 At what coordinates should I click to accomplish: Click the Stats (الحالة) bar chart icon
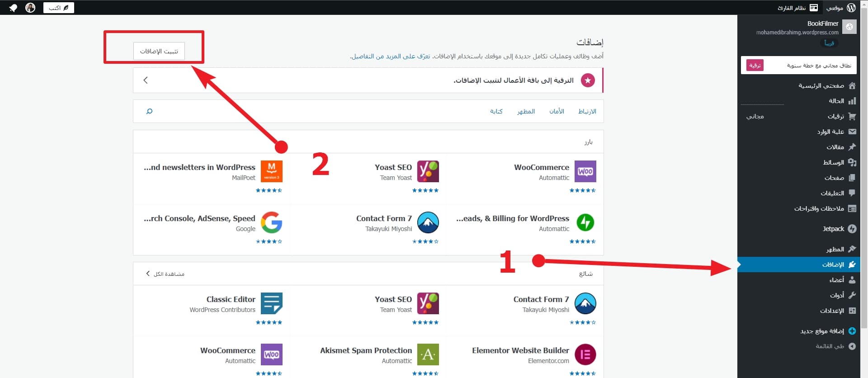click(x=852, y=101)
